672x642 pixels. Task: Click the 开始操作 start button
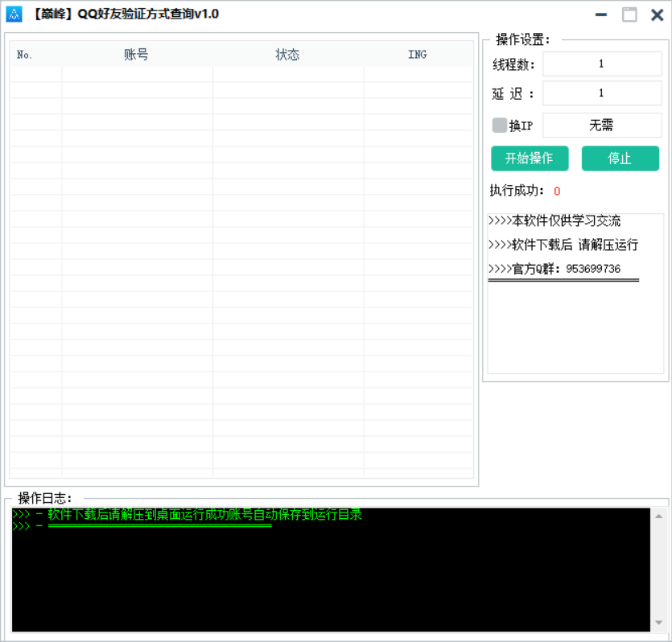click(530, 158)
